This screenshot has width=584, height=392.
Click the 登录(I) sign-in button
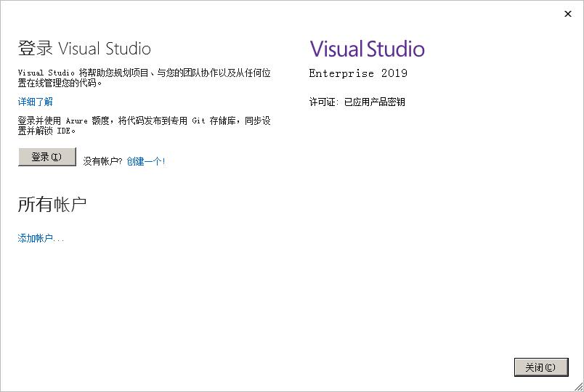(47, 157)
